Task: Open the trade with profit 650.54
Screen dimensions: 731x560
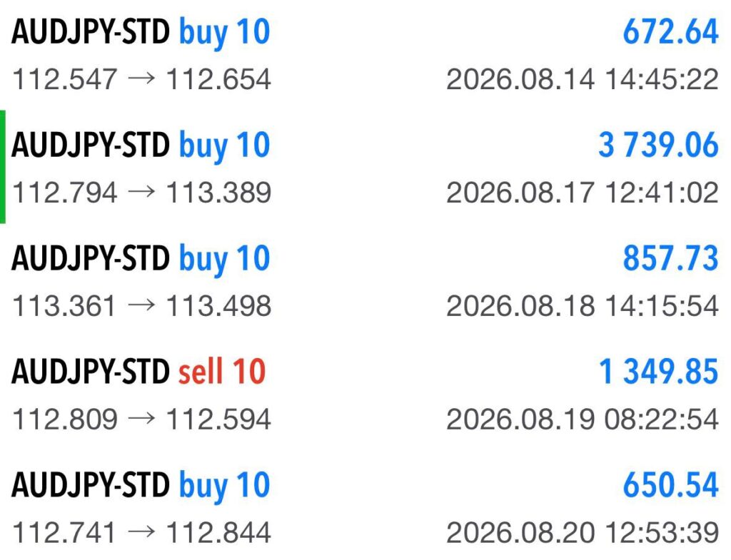Action: tap(365, 506)
